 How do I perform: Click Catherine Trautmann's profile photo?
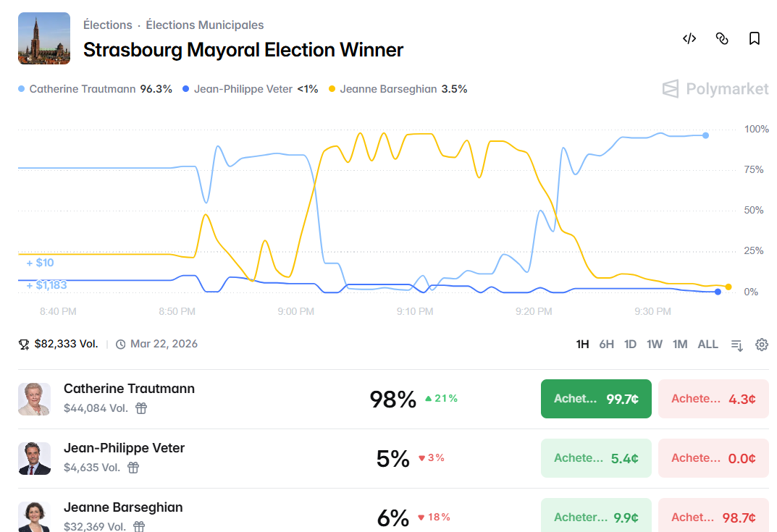tap(34, 399)
